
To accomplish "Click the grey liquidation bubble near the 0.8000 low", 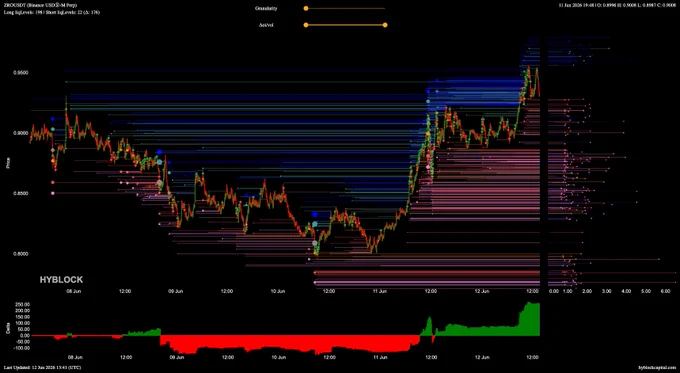I will [315, 243].
